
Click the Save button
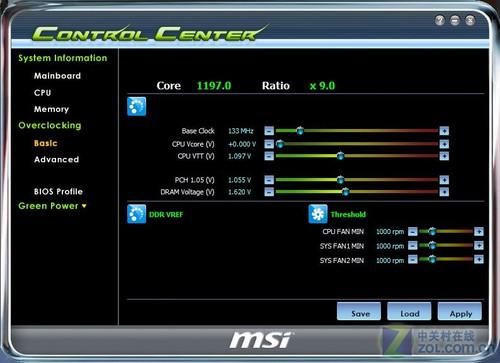click(x=359, y=311)
